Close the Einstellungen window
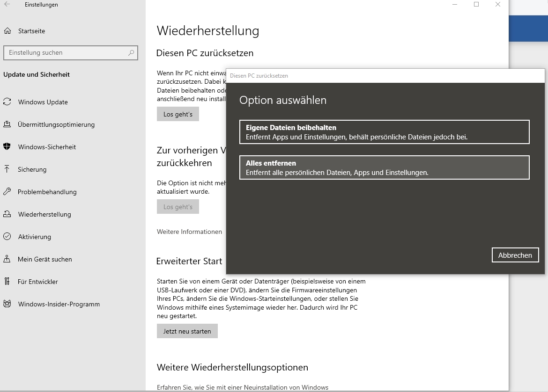Viewport: 548px width, 392px height. (498, 5)
